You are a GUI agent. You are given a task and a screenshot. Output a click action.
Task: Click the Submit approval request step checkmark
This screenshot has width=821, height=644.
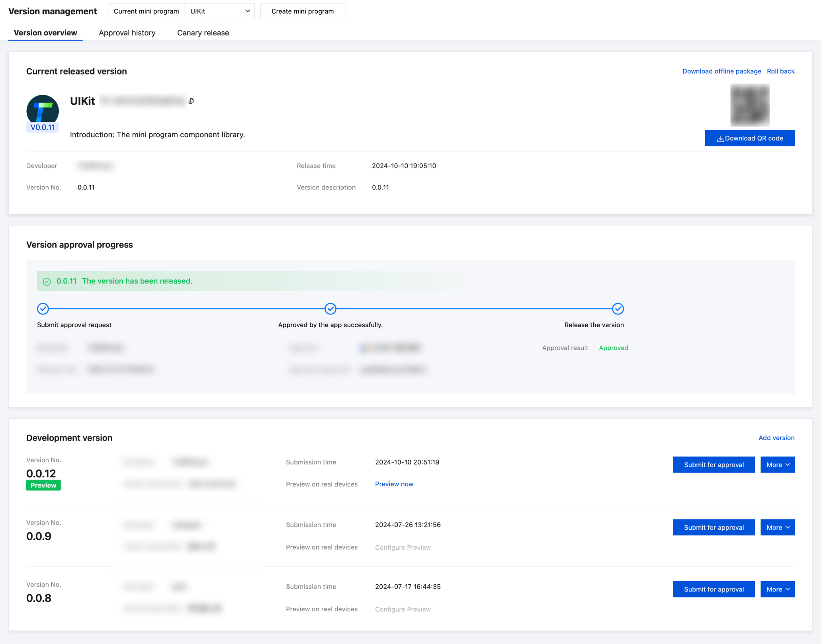click(x=43, y=308)
